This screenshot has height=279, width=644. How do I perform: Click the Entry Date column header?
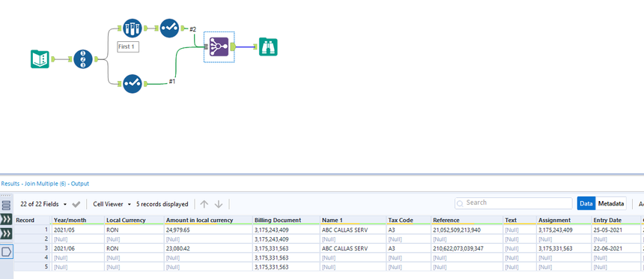(616, 220)
